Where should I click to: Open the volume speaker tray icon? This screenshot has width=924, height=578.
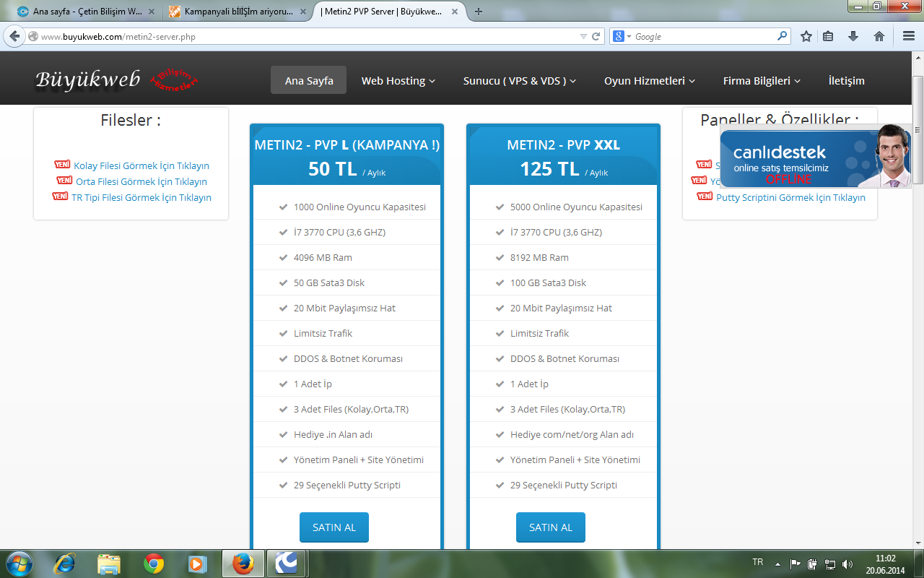(847, 564)
